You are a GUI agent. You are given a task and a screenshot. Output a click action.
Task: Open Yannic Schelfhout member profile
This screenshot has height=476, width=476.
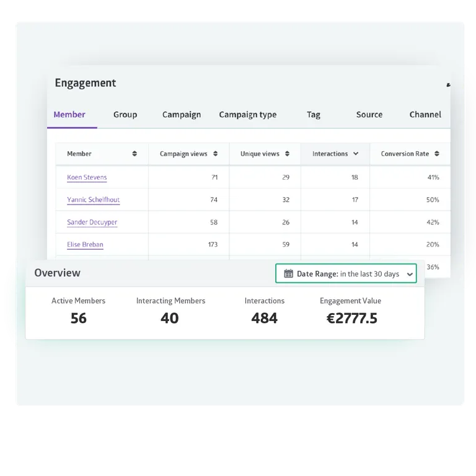click(93, 200)
